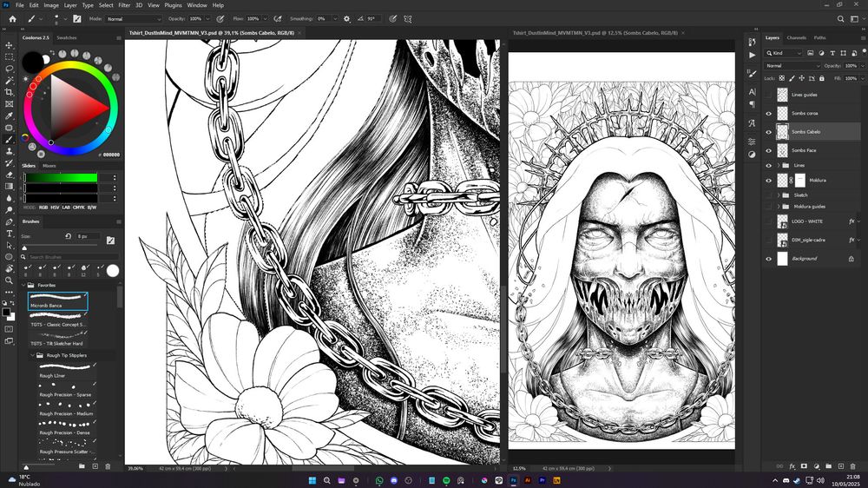Image resolution: width=868 pixels, height=488 pixels.
Task: Select the Eraser tool
Action: [x=9, y=175]
